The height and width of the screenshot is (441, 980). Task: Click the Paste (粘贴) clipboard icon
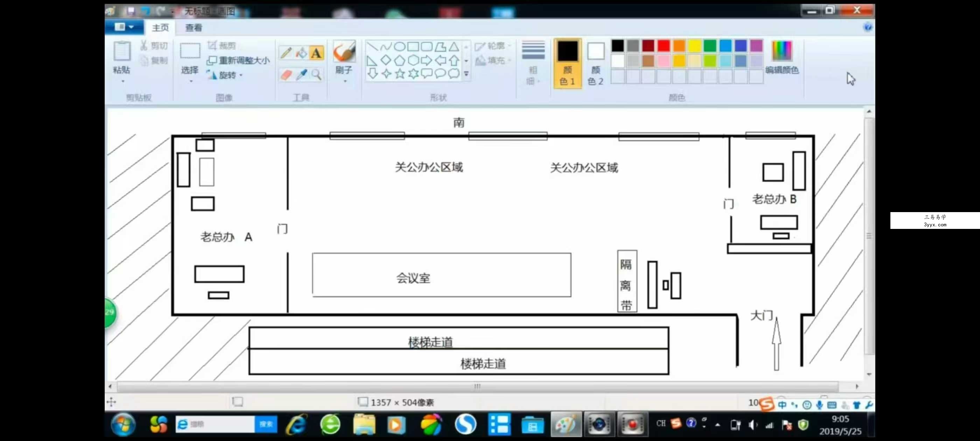[x=122, y=51]
